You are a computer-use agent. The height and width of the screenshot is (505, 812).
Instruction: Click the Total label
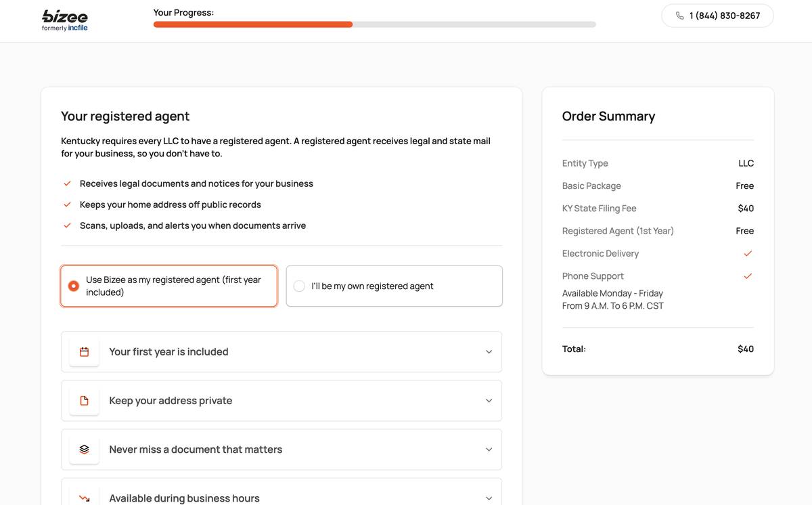click(x=574, y=349)
